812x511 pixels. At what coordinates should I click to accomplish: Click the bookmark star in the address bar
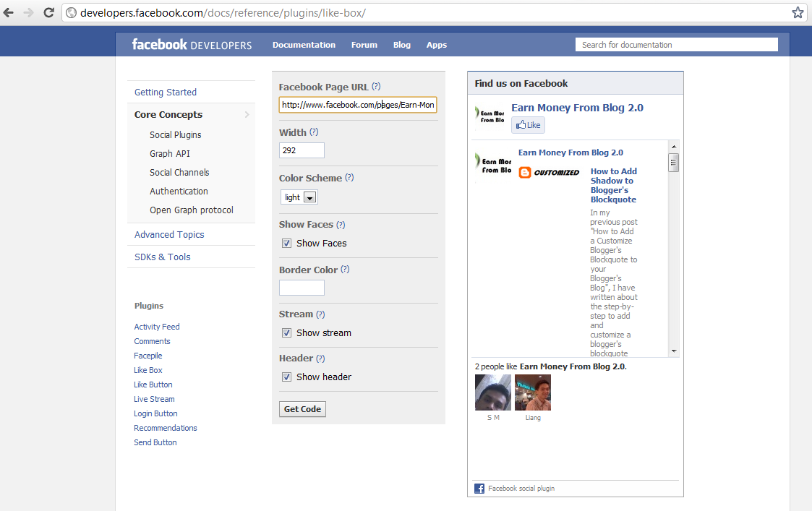click(x=798, y=12)
